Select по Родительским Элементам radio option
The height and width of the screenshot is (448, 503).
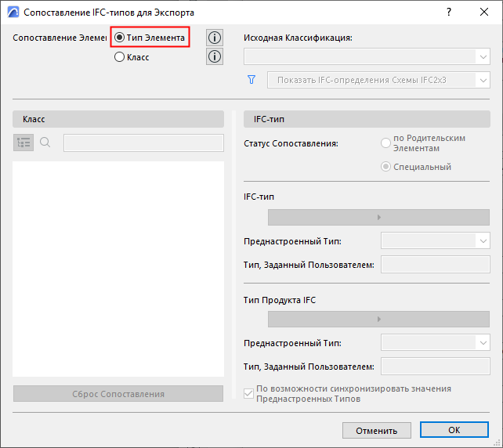pyautogui.click(x=385, y=143)
